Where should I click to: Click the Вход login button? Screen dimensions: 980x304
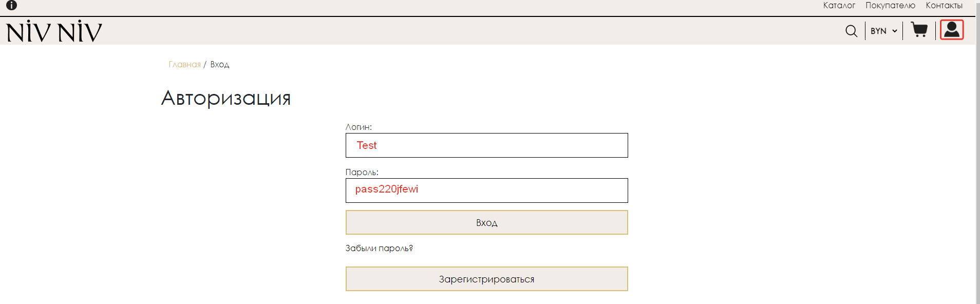tap(486, 222)
